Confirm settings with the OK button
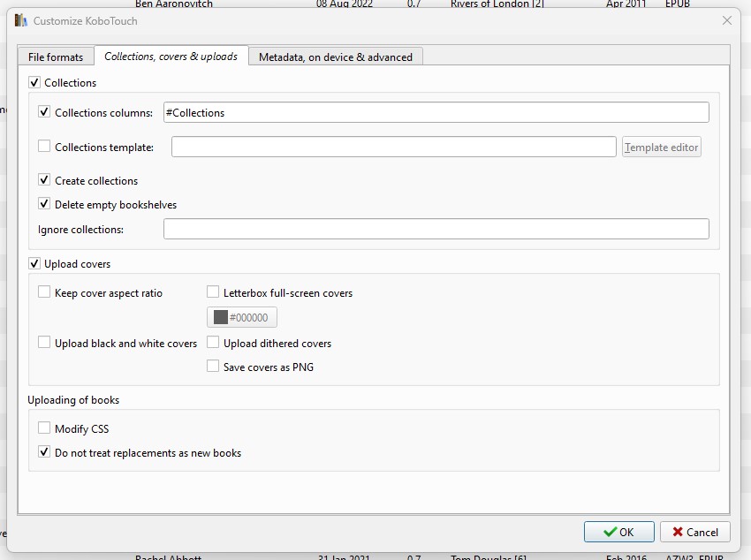The height and width of the screenshot is (560, 751). point(618,532)
